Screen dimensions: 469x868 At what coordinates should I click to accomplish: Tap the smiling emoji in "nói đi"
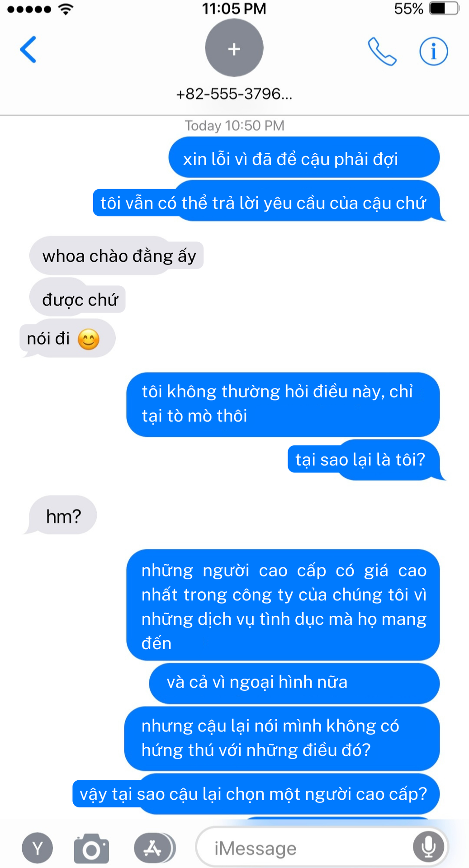pyautogui.click(x=88, y=340)
